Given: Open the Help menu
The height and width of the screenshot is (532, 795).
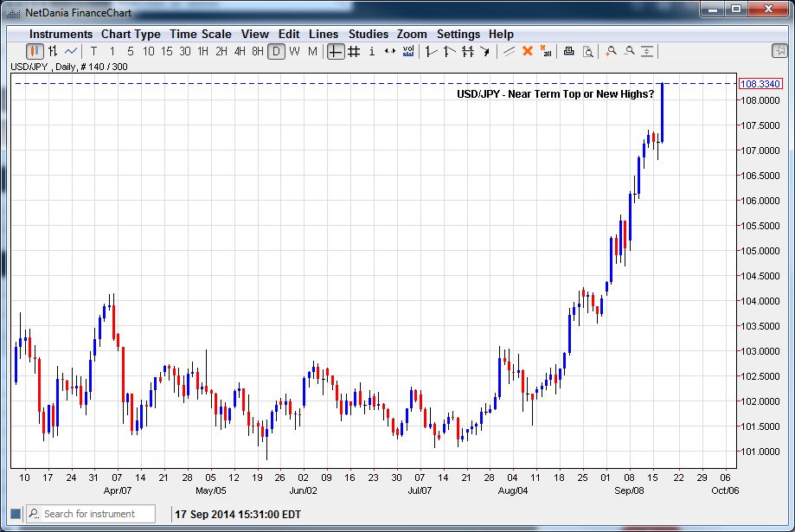Looking at the screenshot, I should pyautogui.click(x=501, y=34).
